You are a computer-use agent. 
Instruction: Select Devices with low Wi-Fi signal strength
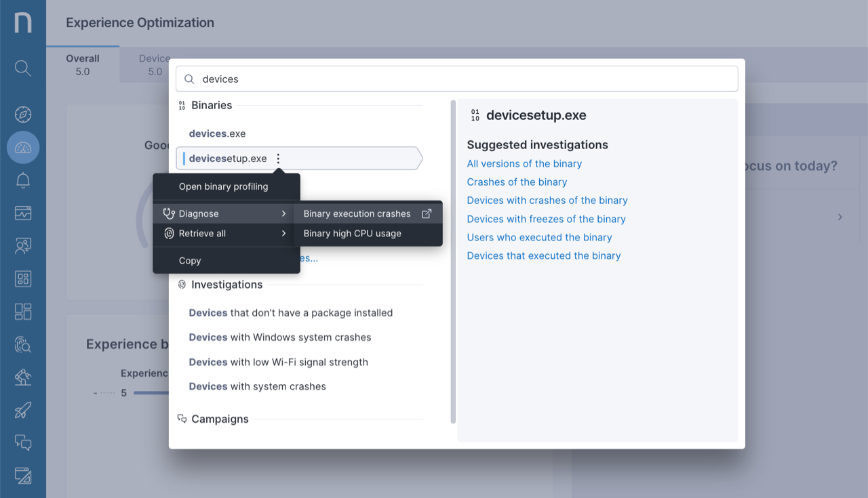point(278,362)
